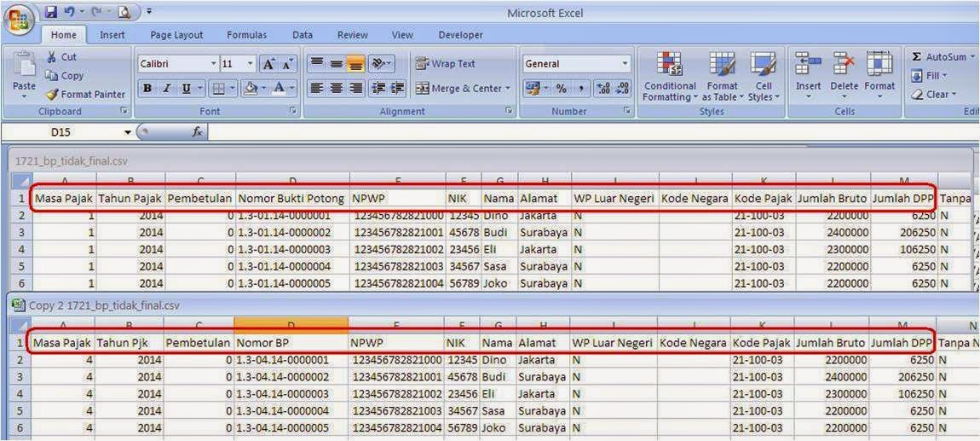Open the Data ribbon tab

(303, 35)
